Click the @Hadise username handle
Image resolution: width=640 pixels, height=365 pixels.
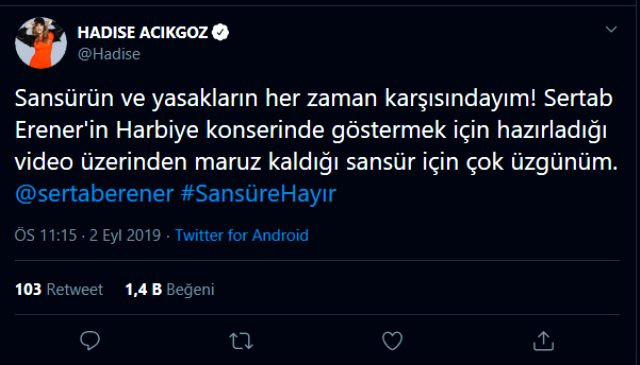pyautogui.click(x=109, y=54)
